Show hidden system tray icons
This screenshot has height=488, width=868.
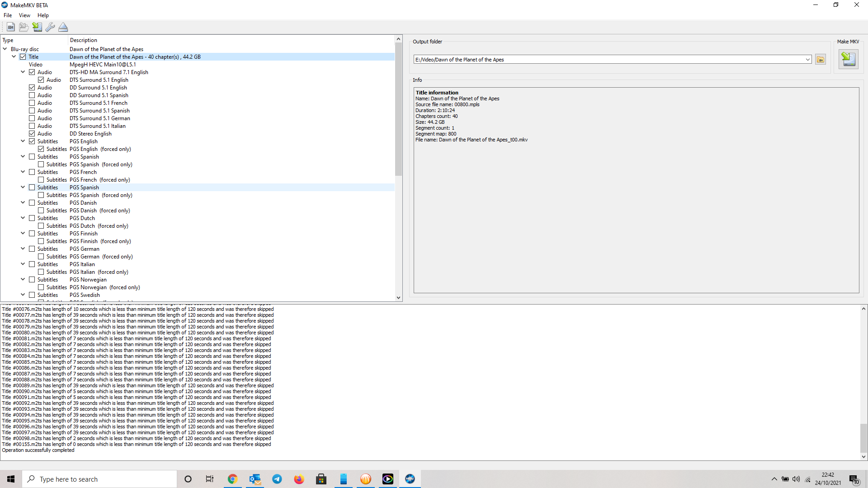click(x=774, y=479)
